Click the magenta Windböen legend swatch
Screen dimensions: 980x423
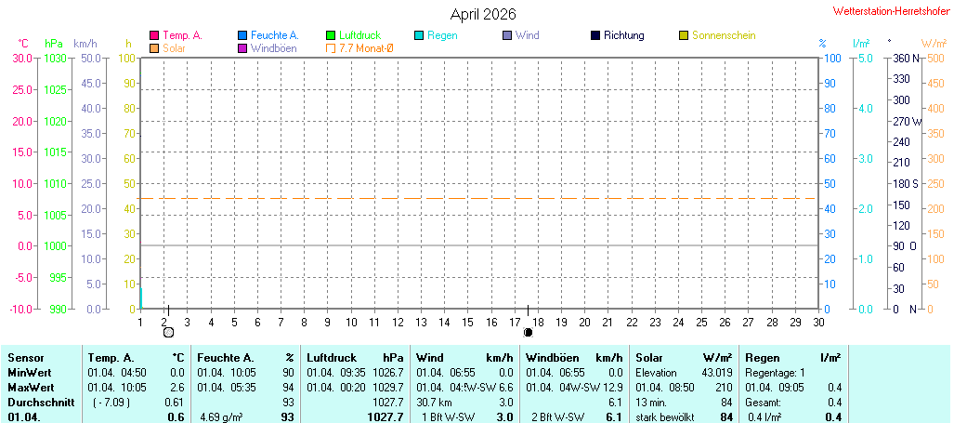(x=242, y=47)
